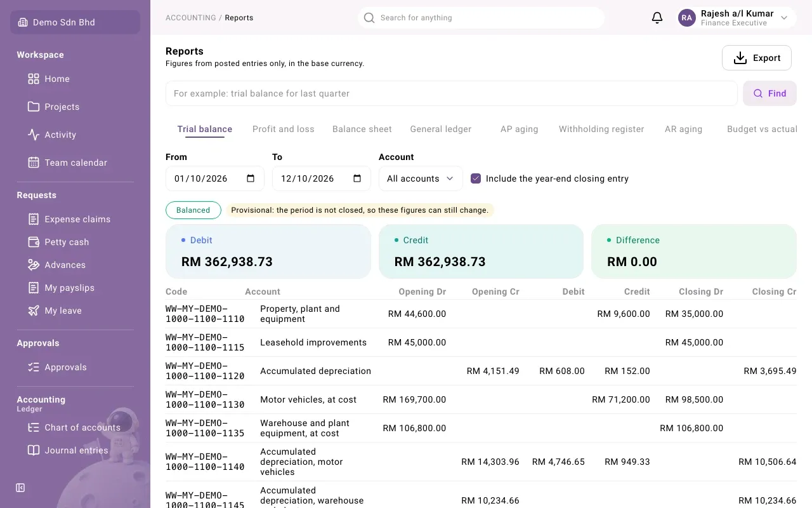The height and width of the screenshot is (508, 812).
Task: Expand the Rajesh a/l Kumar user menu chevron
Action: (784, 18)
